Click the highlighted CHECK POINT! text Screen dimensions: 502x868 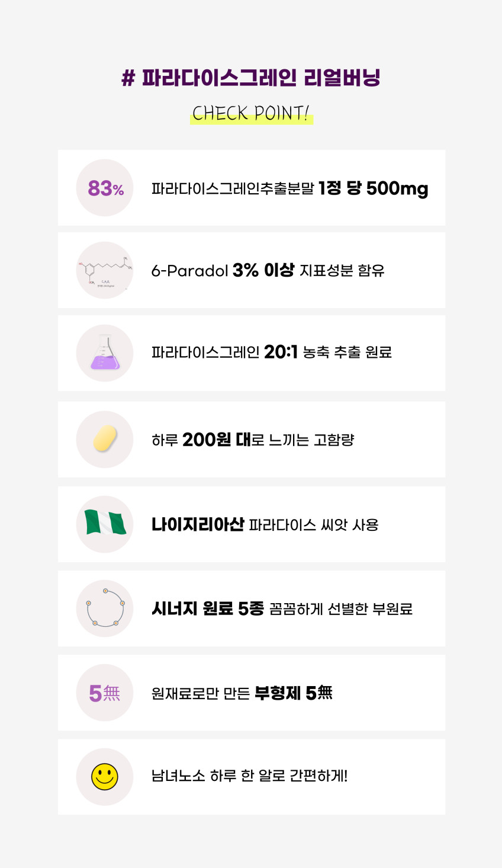coord(251,113)
